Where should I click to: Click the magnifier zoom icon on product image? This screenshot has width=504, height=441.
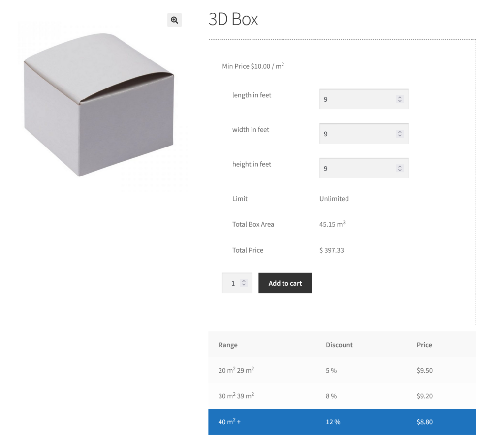[x=174, y=20]
